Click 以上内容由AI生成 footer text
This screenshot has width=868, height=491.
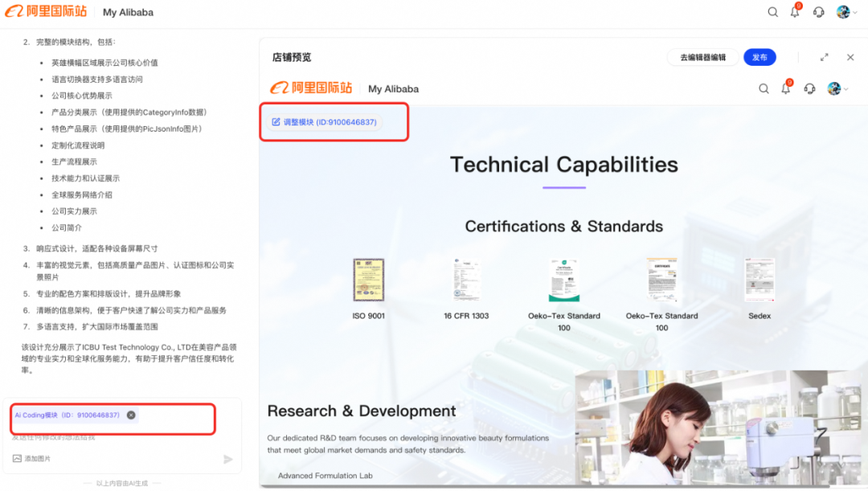[x=122, y=484]
